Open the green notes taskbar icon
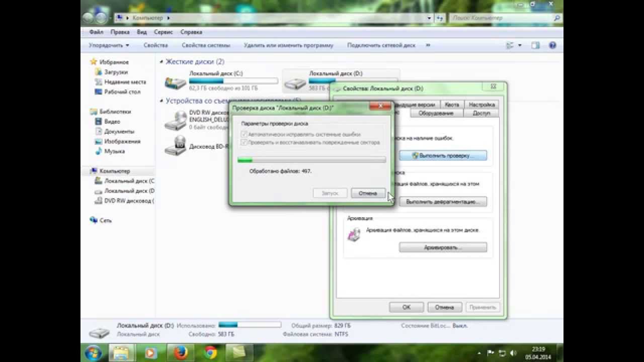The width and height of the screenshot is (644, 362). 239,353
